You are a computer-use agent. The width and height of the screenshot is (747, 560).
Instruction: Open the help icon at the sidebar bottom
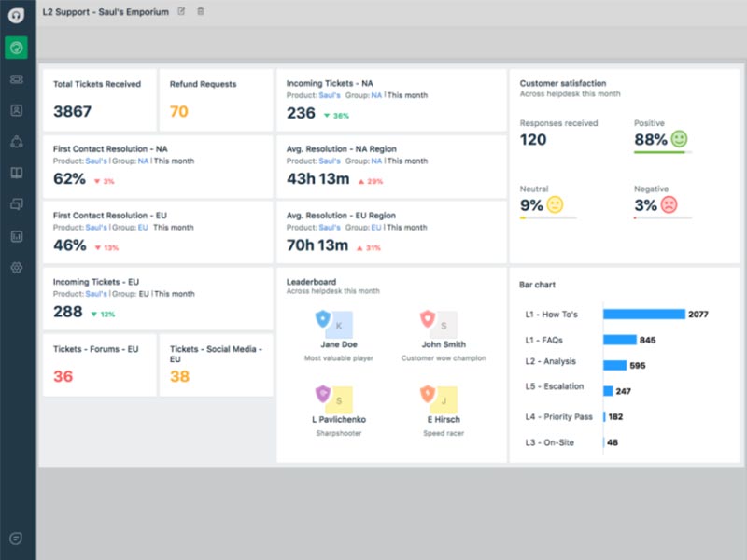click(x=16, y=539)
